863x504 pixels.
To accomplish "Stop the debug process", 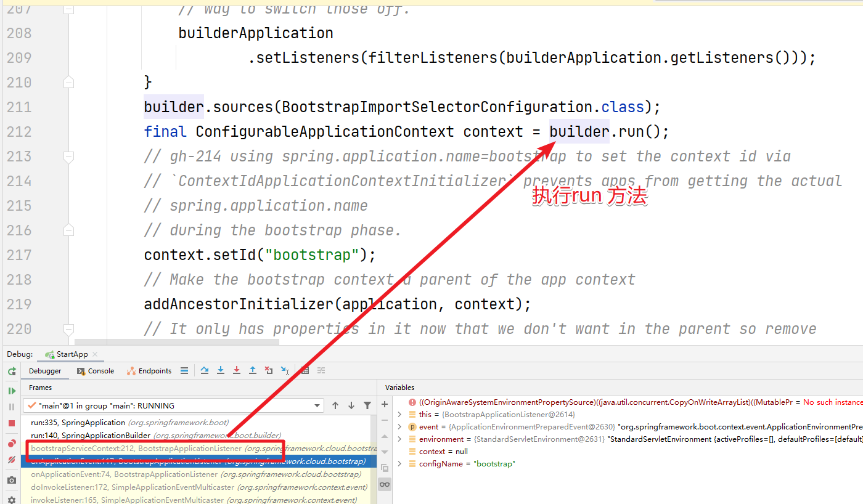I will pos(11,424).
